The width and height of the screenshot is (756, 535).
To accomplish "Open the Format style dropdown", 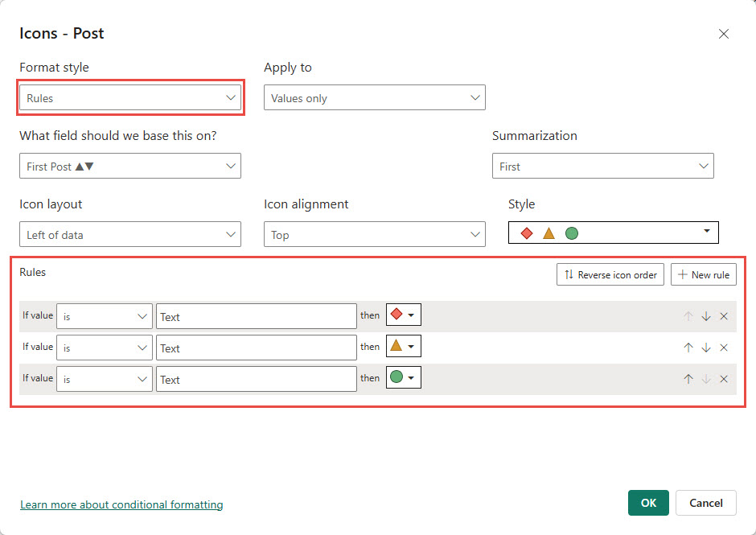I will pyautogui.click(x=130, y=97).
